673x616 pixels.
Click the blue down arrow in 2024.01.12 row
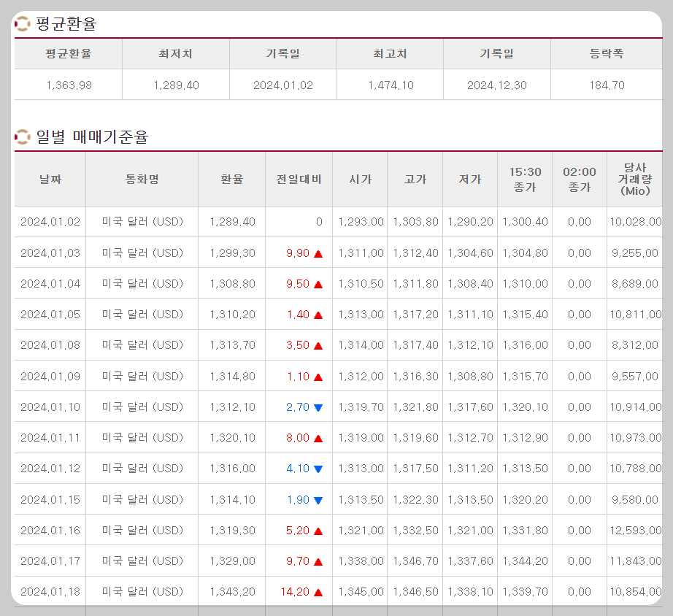[x=318, y=469]
